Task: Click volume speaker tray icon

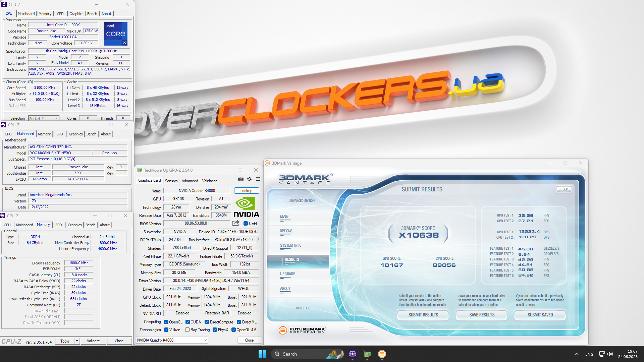Action: [610, 354]
